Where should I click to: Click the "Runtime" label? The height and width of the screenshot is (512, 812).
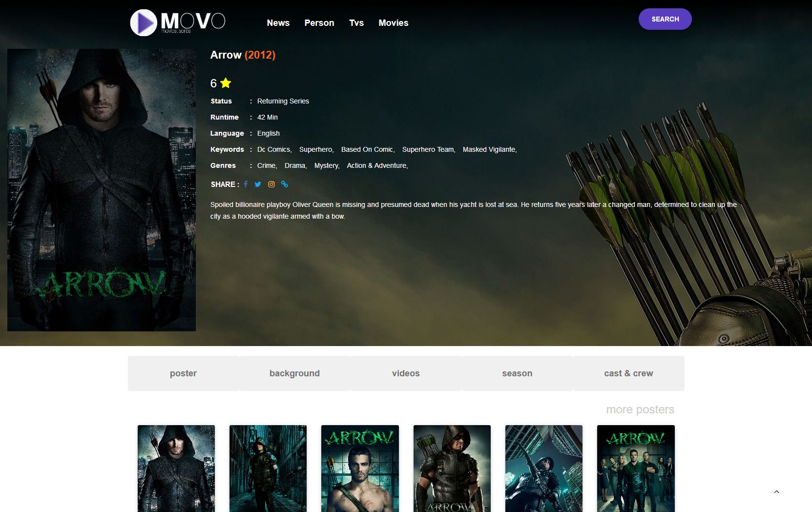pos(225,117)
